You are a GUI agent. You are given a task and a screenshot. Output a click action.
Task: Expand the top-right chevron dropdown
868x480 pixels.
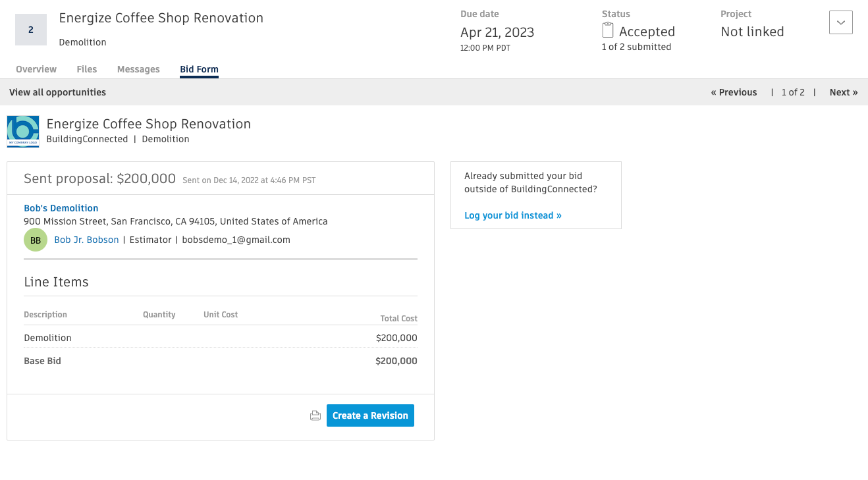pos(840,22)
